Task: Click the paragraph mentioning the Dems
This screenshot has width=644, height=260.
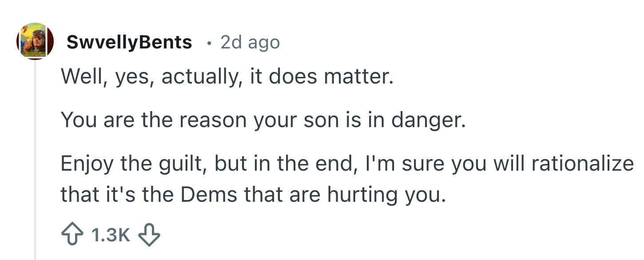Action: (x=311, y=178)
